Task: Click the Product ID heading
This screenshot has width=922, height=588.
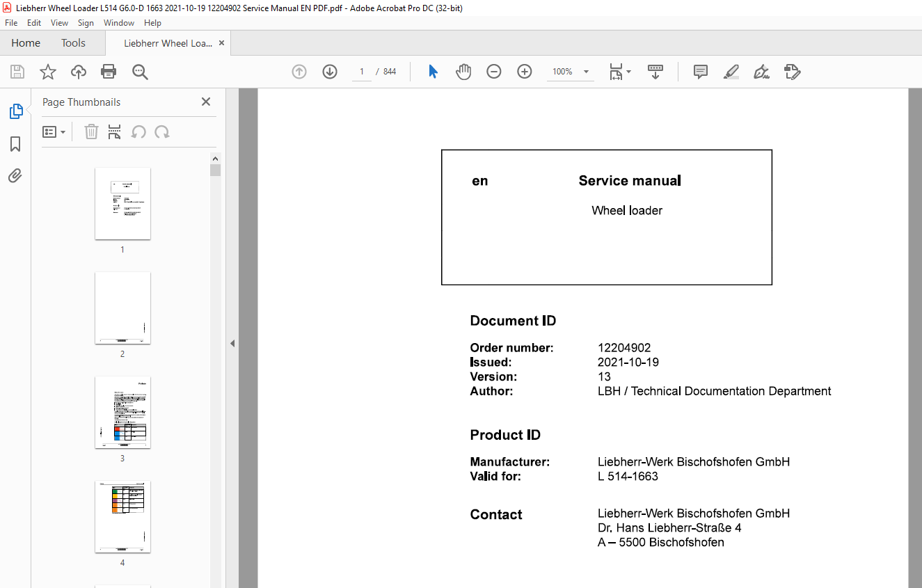Action: [x=505, y=435]
